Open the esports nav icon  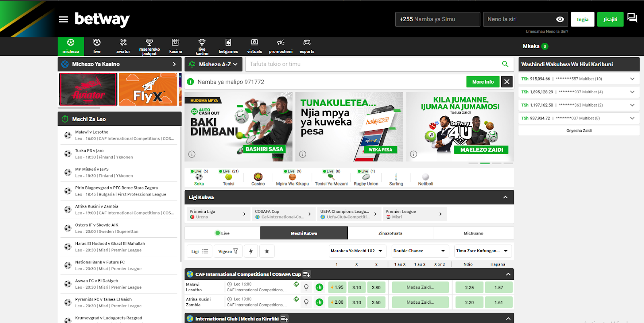[x=307, y=46]
